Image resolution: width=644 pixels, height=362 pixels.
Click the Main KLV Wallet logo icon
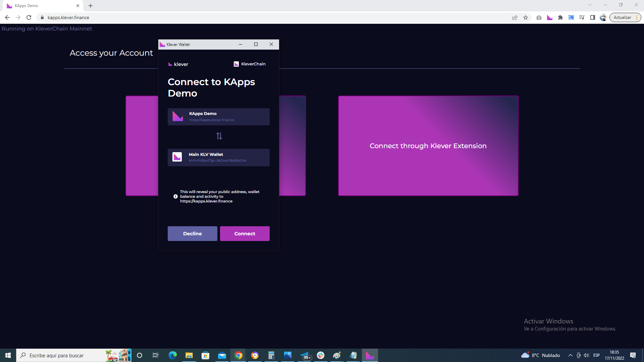pos(177,157)
